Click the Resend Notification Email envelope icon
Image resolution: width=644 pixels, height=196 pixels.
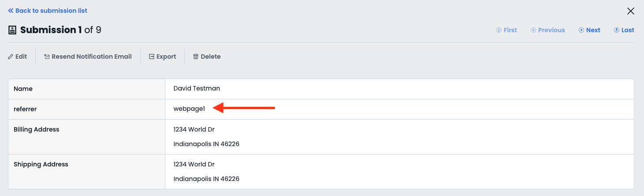47,57
